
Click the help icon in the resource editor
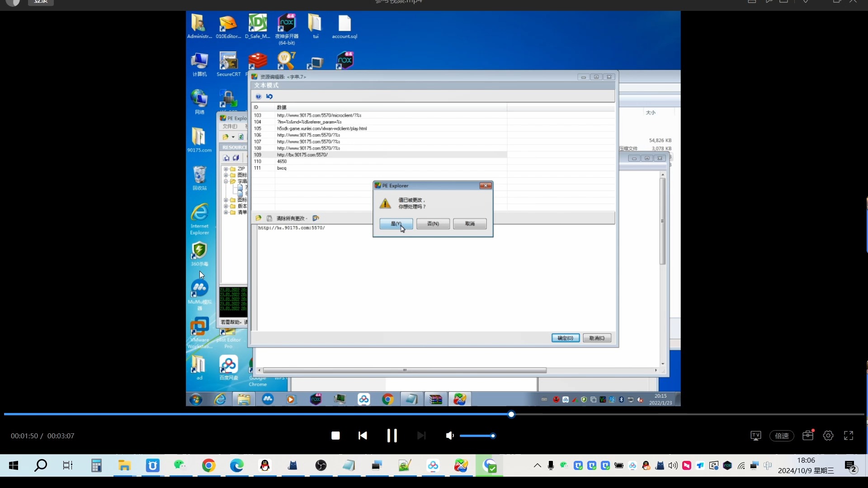click(x=259, y=96)
